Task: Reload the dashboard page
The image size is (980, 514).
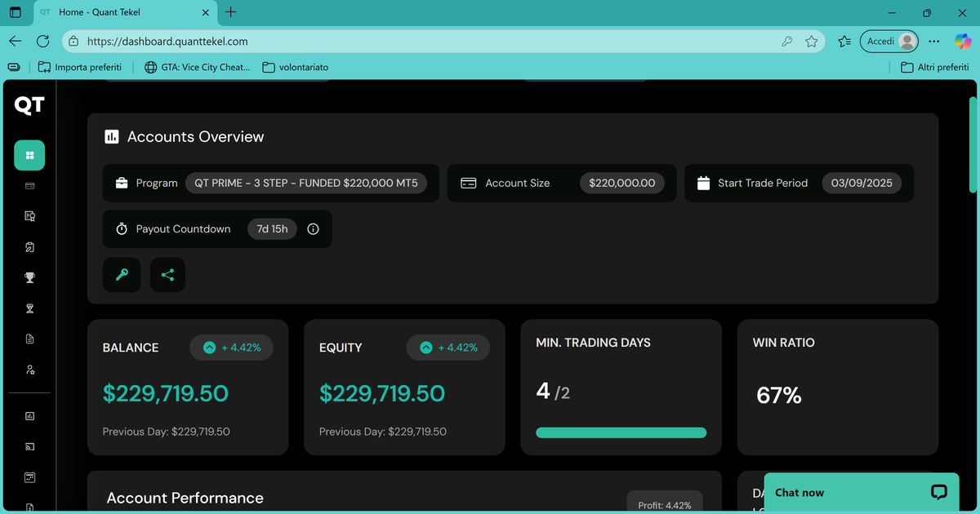Action: point(43,41)
